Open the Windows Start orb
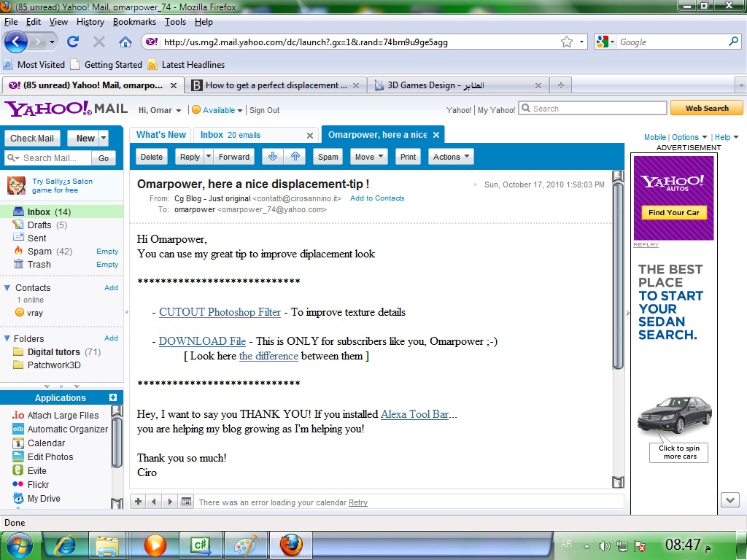The width and height of the screenshot is (747, 560). (20, 545)
